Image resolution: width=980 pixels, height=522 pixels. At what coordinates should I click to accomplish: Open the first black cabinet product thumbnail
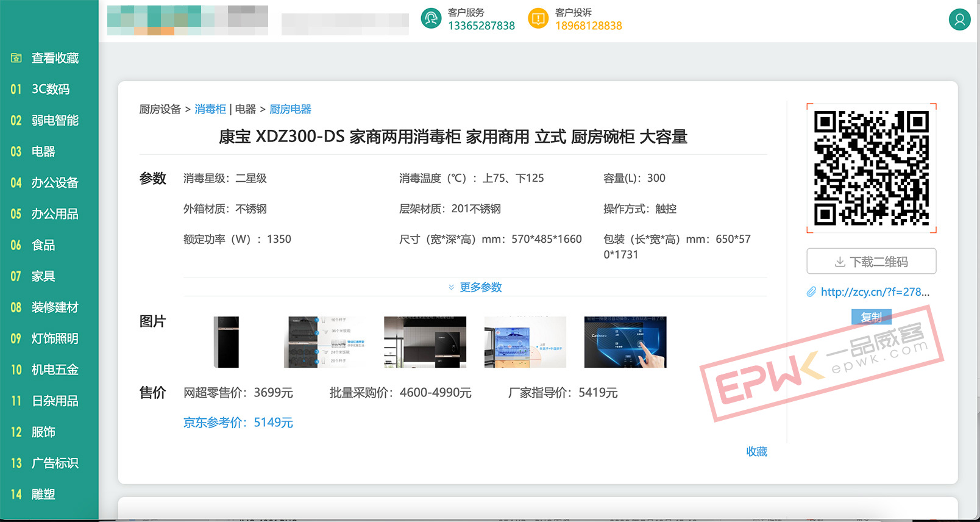[226, 342]
